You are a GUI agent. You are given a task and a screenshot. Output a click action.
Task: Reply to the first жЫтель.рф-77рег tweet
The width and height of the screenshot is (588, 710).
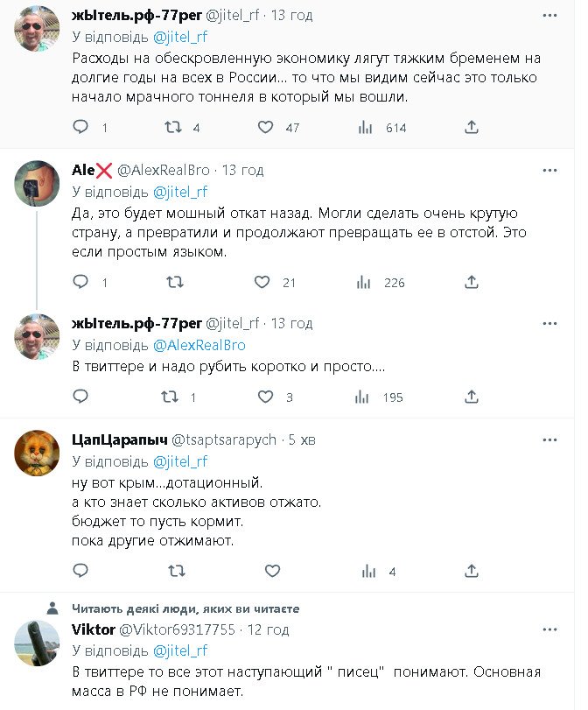click(x=80, y=127)
